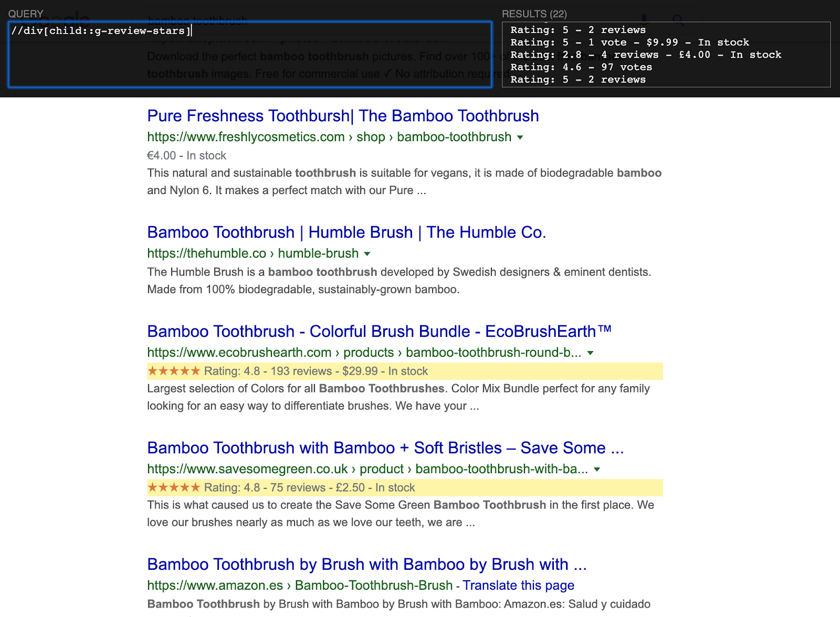Click the orange stars of the 75 reviews rating
The image size is (840, 617).
(174, 487)
